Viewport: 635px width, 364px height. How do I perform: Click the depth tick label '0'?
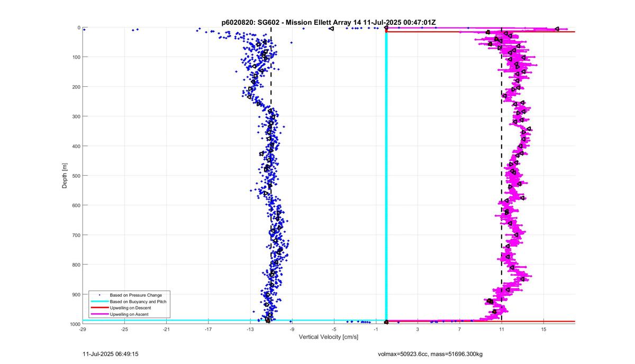(79, 28)
